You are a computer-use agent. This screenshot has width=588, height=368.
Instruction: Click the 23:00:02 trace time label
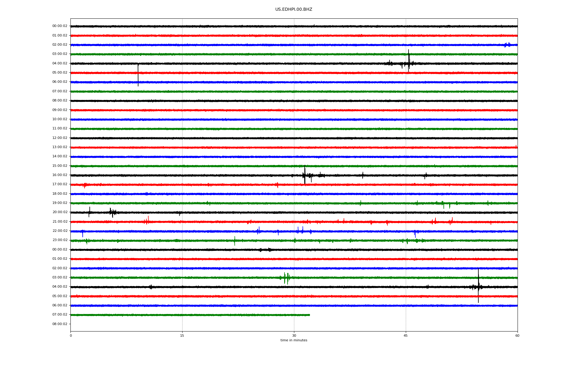coord(60,240)
